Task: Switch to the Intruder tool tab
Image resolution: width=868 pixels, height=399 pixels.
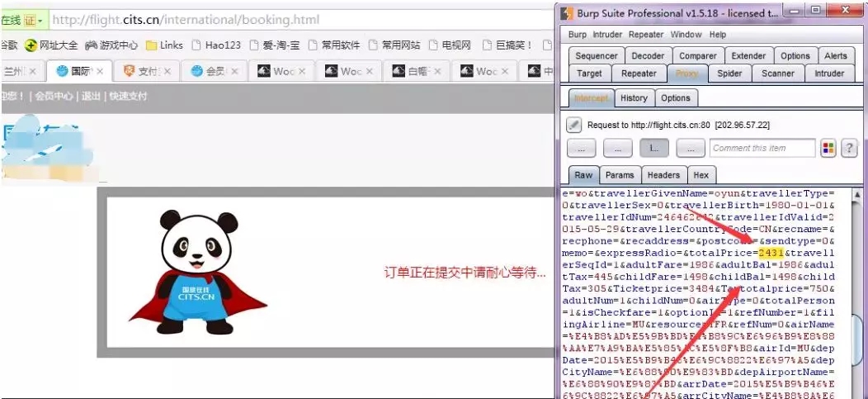Action: click(828, 74)
